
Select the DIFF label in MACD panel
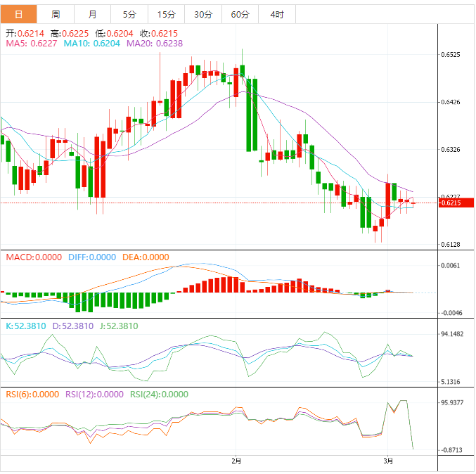(91, 257)
